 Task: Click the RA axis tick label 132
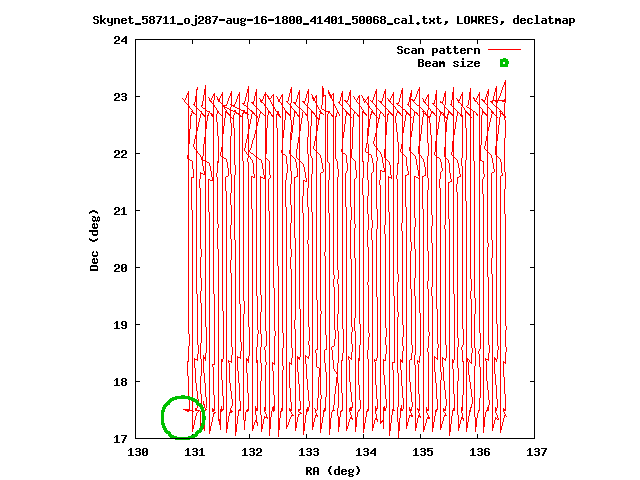click(251, 452)
